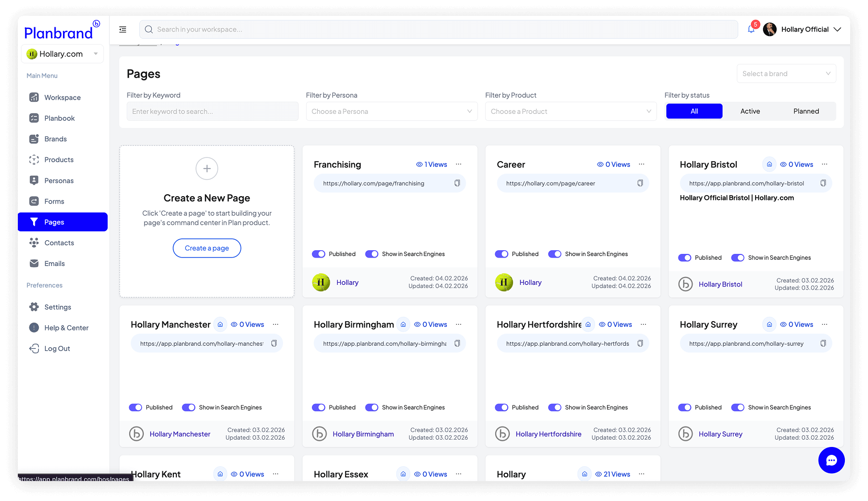Collapse sidebar with the menu toggle icon
Viewport: 868px width, 501px height.
(x=123, y=29)
